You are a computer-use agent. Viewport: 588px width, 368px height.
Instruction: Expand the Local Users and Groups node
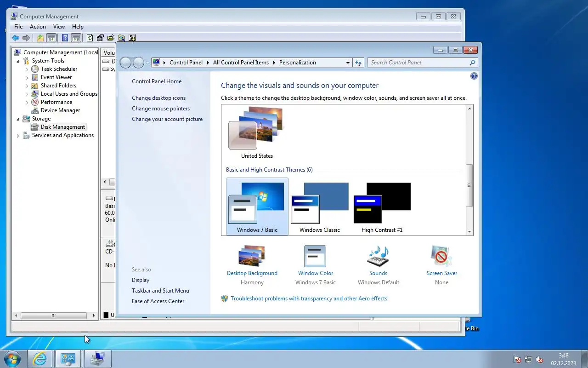27,94
